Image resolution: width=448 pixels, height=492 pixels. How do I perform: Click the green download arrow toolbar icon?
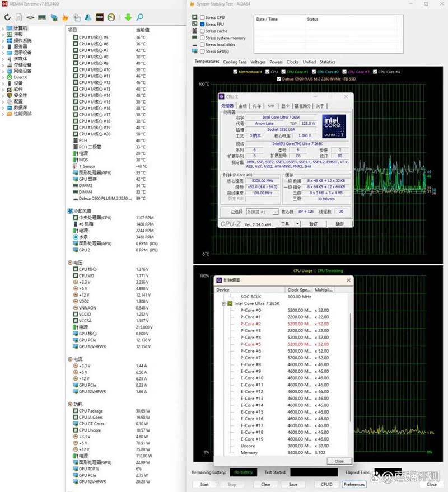(x=128, y=17)
